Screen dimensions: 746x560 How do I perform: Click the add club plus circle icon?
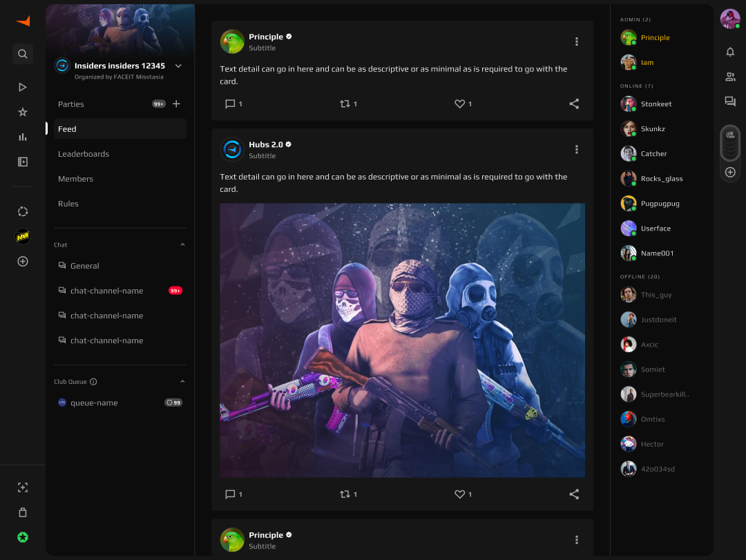pos(22,261)
